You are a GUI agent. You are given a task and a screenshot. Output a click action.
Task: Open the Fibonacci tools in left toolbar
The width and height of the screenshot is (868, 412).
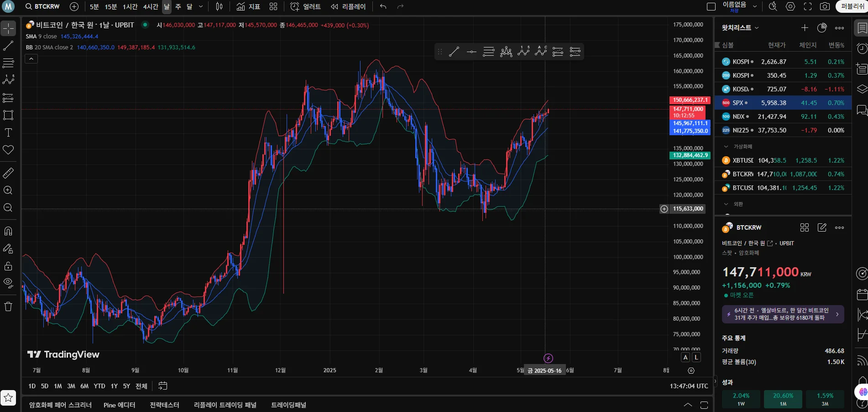(8, 63)
